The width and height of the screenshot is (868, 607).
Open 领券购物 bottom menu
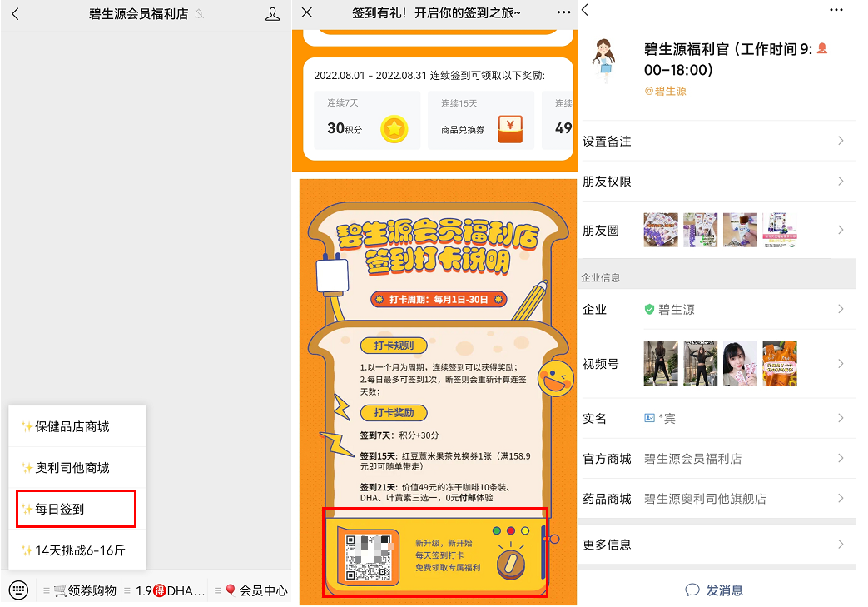[x=85, y=590]
